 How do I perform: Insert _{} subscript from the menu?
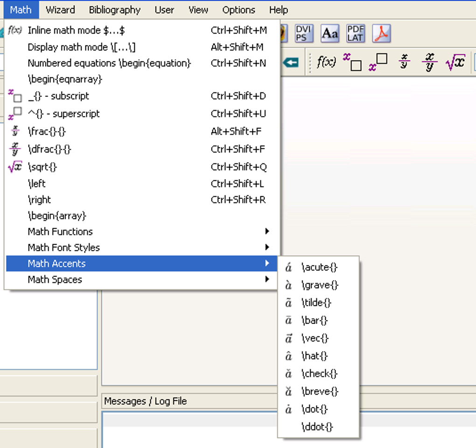pyautogui.click(x=141, y=96)
